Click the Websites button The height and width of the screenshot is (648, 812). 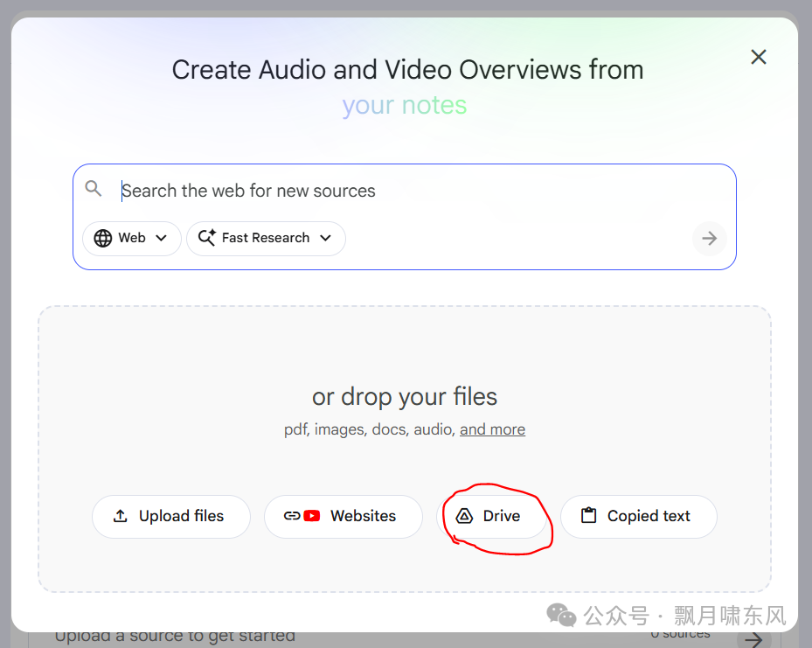[x=343, y=517]
